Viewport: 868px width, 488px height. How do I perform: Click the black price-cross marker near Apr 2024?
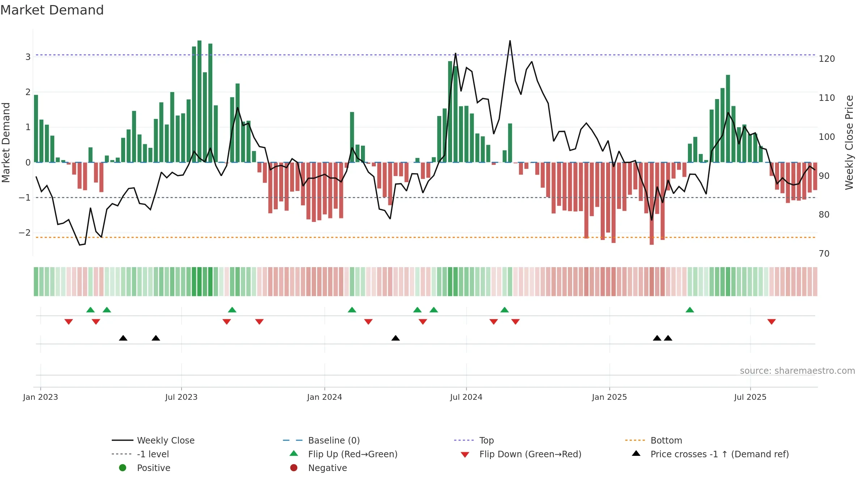coord(396,338)
